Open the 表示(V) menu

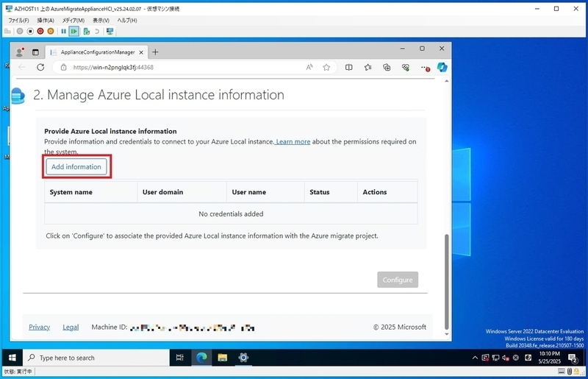coord(101,21)
